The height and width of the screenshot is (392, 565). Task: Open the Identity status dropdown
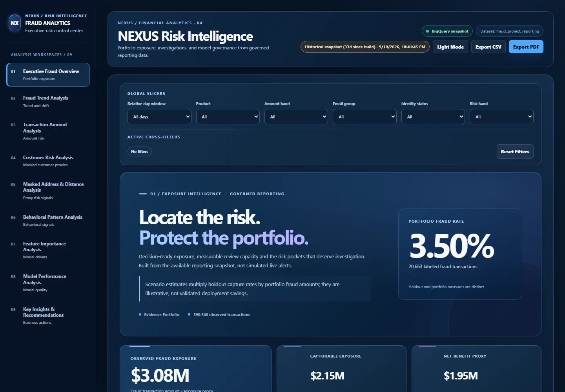pos(433,117)
